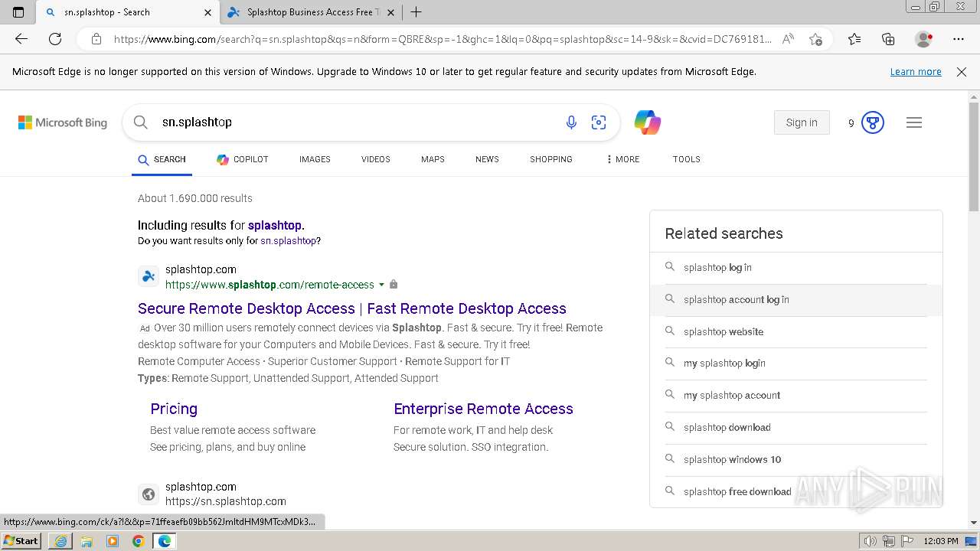Open Bing hamburger settings menu
The height and width of the screenshot is (551, 980).
pyautogui.click(x=914, y=122)
